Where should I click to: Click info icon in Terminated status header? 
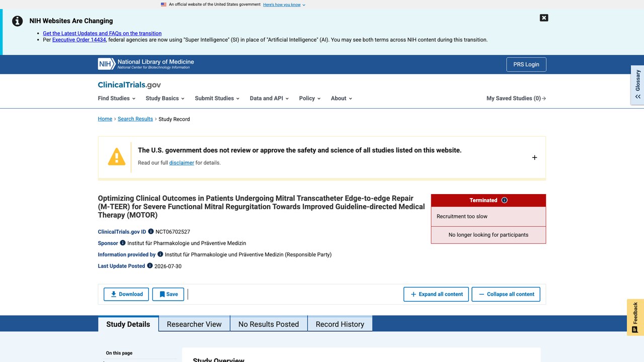coord(505,200)
